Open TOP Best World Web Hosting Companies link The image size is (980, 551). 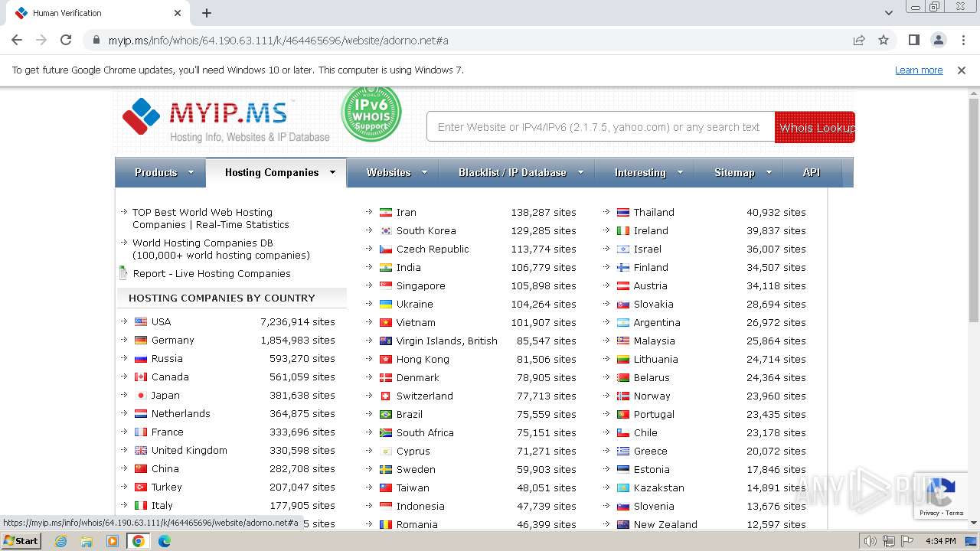click(210, 219)
